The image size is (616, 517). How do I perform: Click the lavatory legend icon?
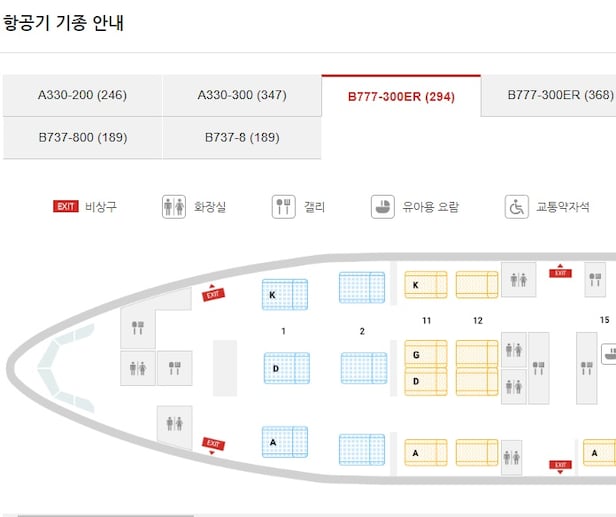(x=174, y=207)
